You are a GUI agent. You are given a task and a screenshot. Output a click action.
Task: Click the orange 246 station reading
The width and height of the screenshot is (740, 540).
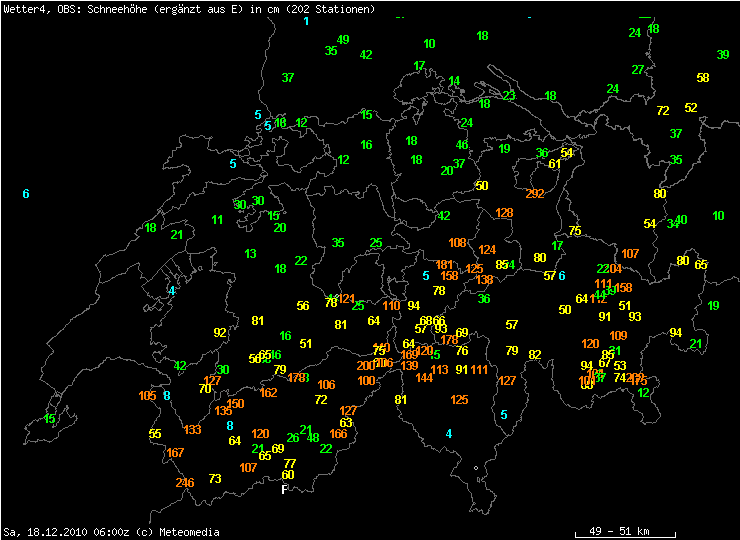[184, 483]
